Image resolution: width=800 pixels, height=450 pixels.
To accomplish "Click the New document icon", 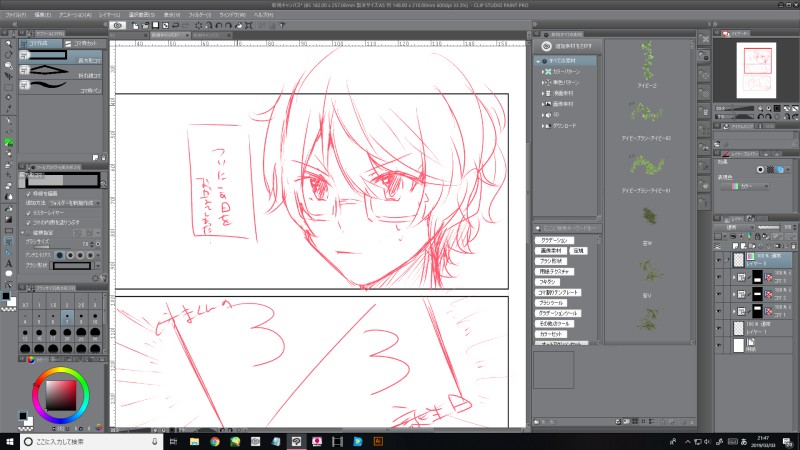I will pyautogui.click(x=136, y=25).
